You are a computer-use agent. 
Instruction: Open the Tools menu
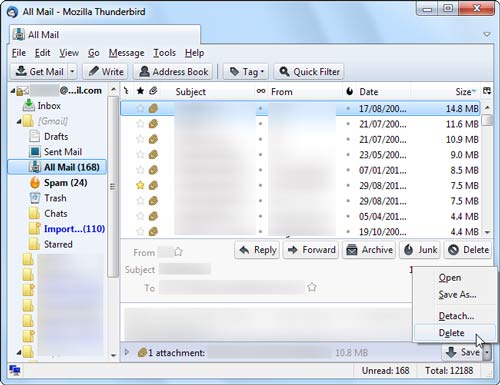[164, 53]
